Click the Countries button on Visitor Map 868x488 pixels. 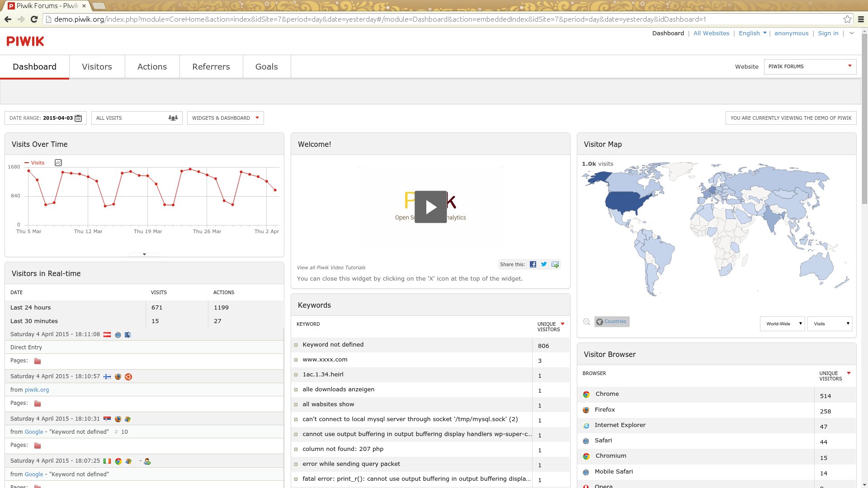coord(612,322)
